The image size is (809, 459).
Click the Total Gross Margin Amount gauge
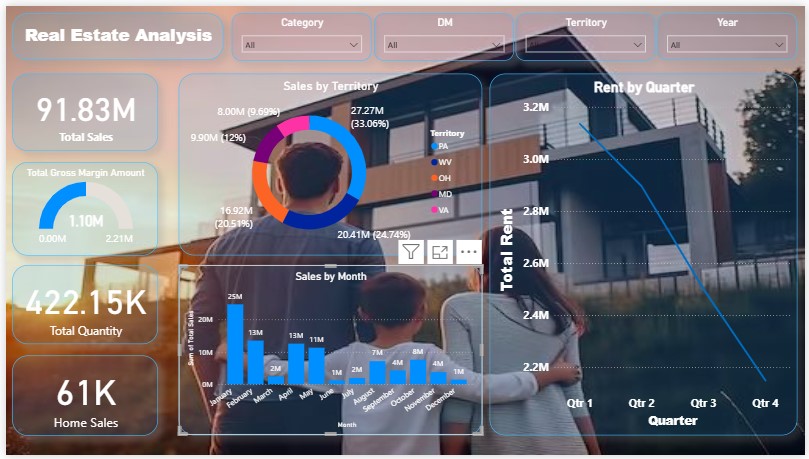coord(85,209)
